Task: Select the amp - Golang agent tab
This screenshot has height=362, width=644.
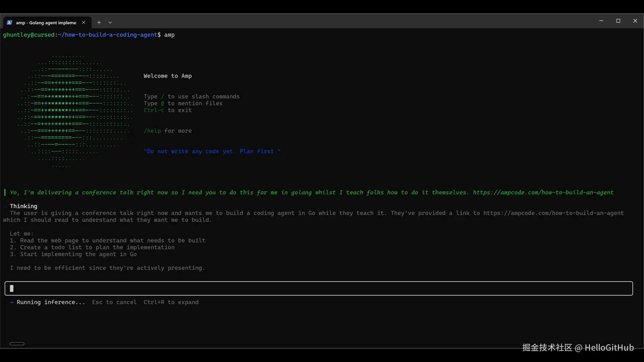Action: (46, 23)
